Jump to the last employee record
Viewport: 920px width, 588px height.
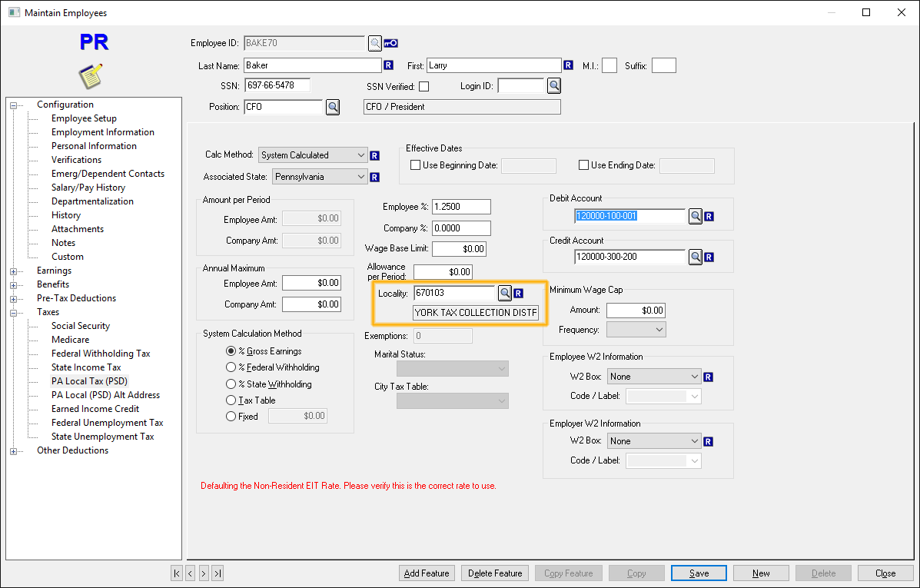pos(218,573)
